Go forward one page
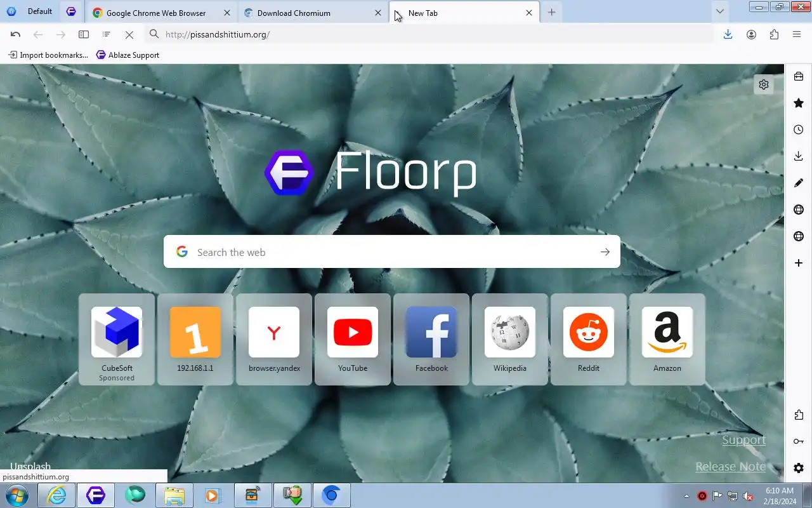The height and width of the screenshot is (508, 812). [x=61, y=34]
